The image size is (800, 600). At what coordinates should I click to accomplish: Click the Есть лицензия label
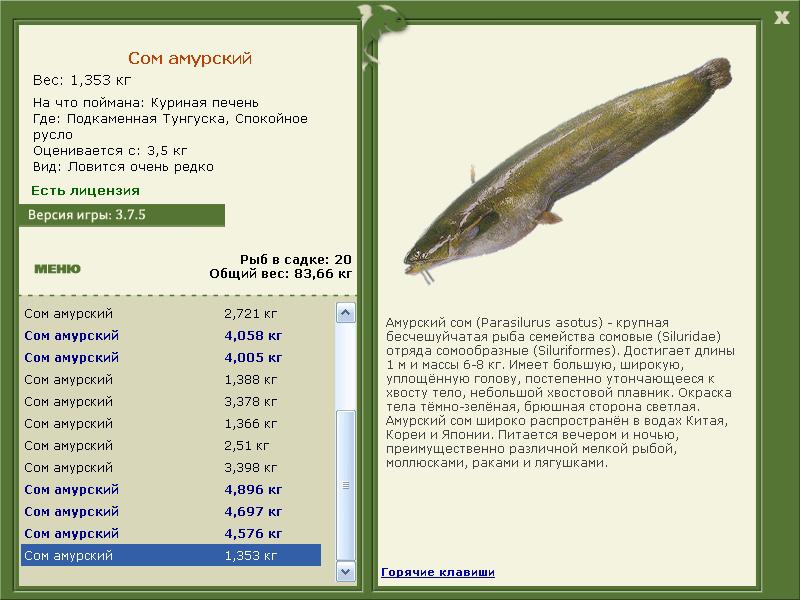point(85,191)
